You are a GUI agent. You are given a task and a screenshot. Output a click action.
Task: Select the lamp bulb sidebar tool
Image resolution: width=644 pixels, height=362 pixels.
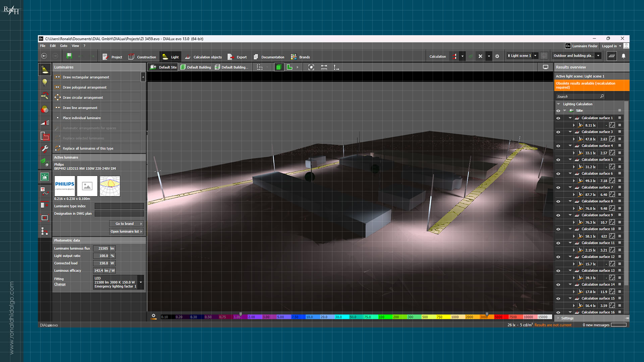point(45,82)
